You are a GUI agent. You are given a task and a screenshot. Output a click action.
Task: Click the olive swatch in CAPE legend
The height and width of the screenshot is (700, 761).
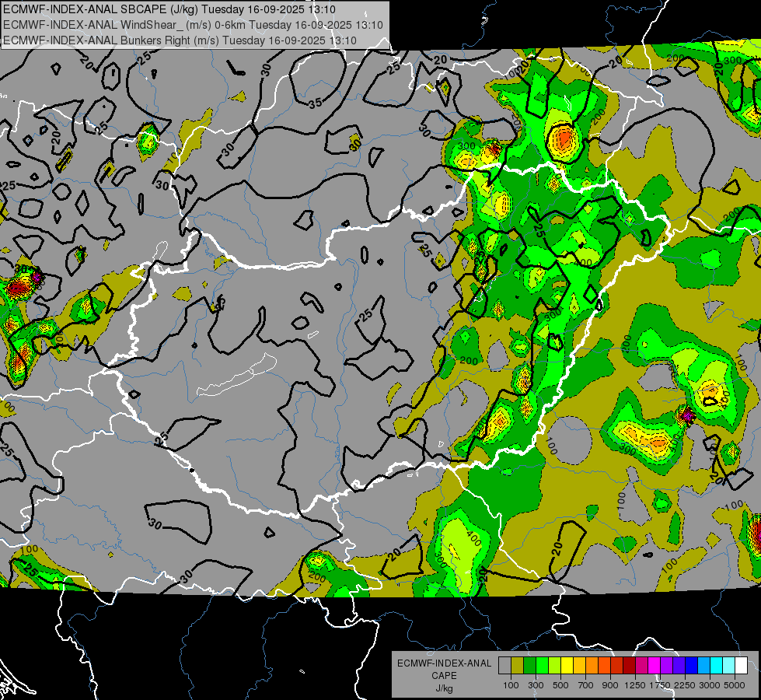point(518,666)
